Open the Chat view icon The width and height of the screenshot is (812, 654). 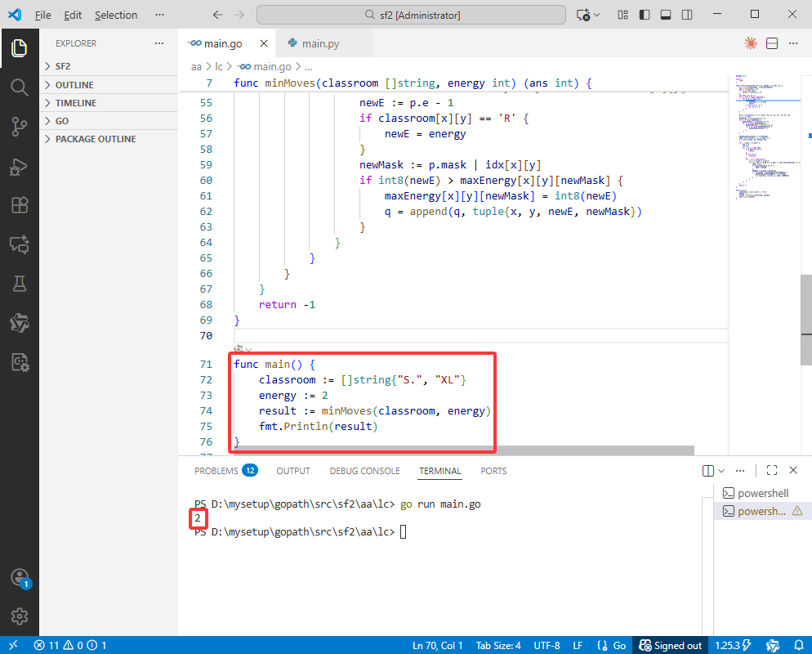coord(19,244)
